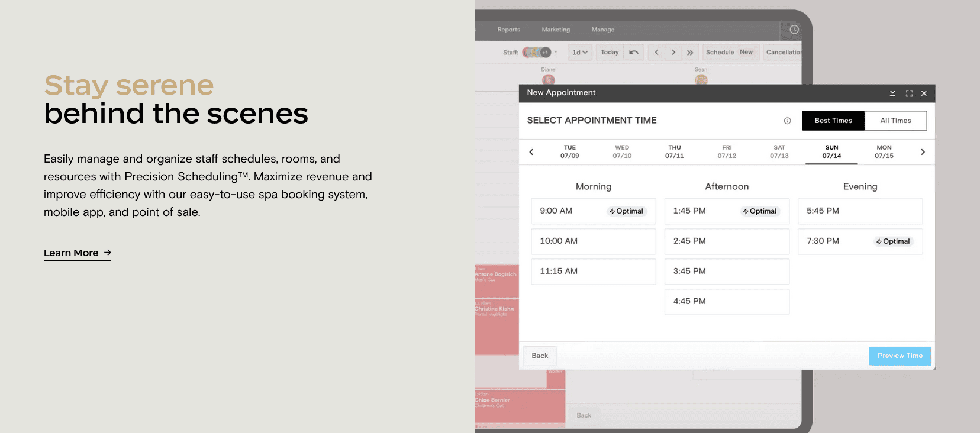
Task: Expand New Appointment dialog to fullscreen
Action: point(909,93)
